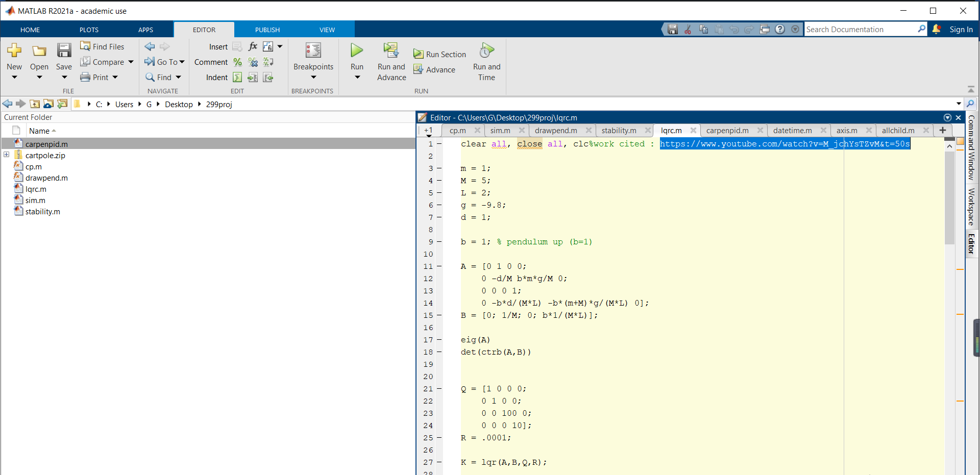The image size is (980, 475).
Task: Open the Breakpoints dropdown
Action: point(313,77)
